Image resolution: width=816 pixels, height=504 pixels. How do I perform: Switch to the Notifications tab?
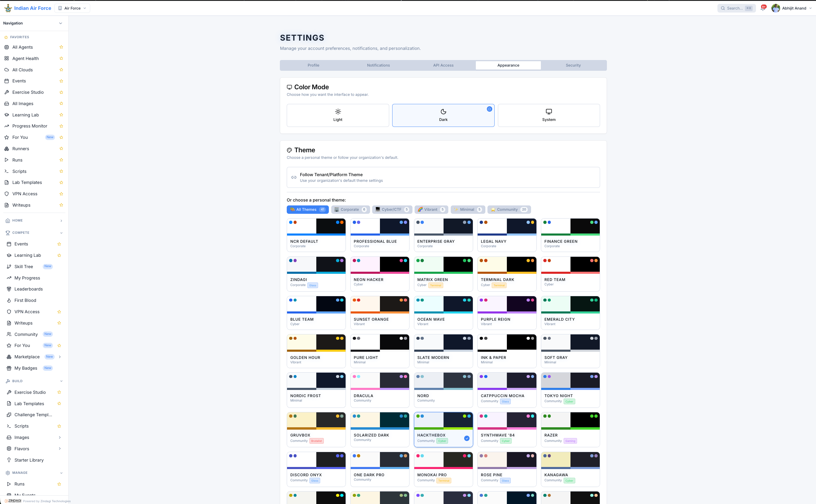pos(378,65)
